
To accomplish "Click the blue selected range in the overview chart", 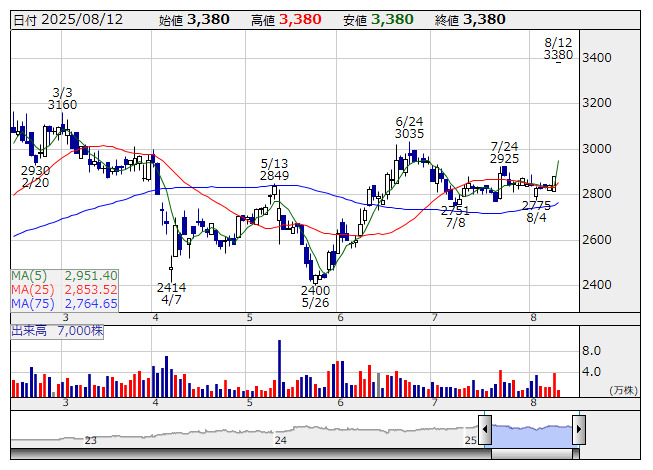I will [532, 435].
